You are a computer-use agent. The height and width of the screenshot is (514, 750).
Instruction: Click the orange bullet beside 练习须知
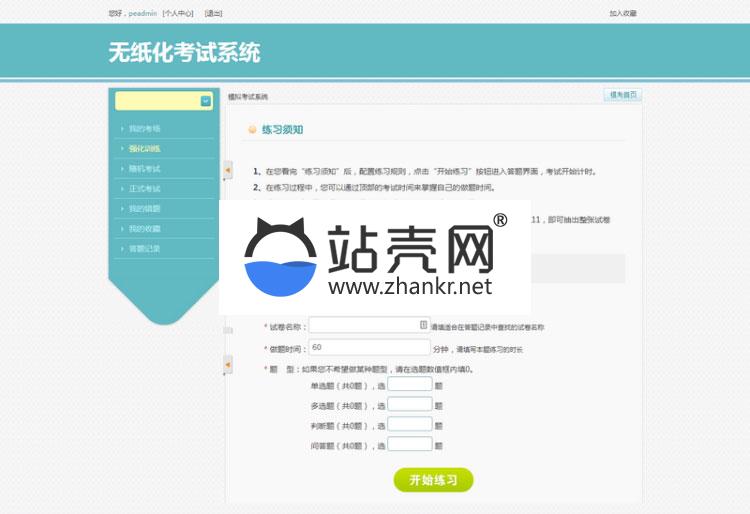click(252, 130)
